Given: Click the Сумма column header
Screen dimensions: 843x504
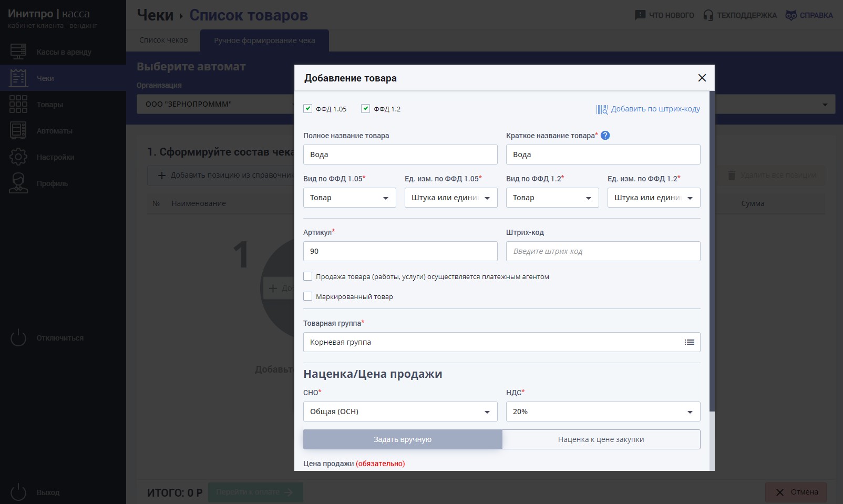Looking at the screenshot, I should pos(753,203).
